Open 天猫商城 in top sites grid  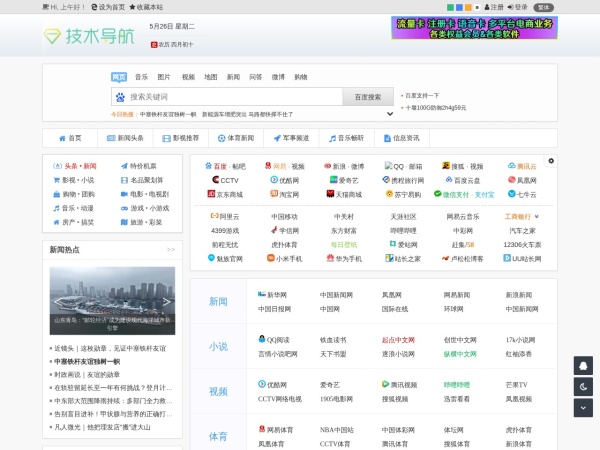(x=344, y=194)
